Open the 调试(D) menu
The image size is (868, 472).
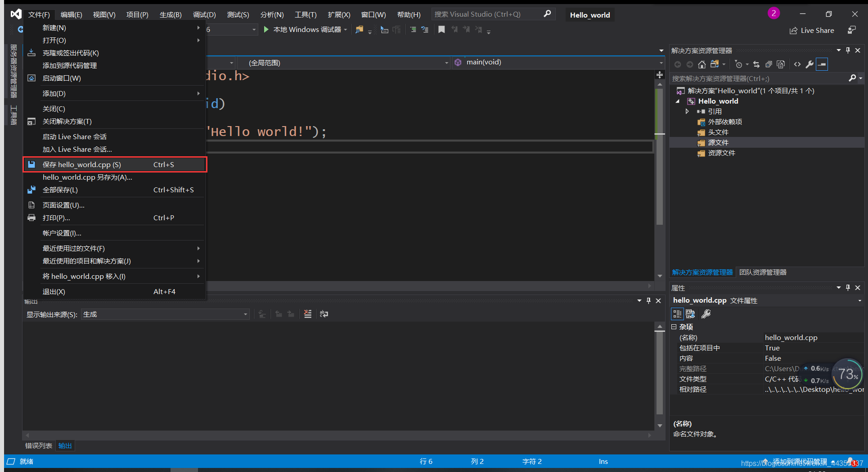click(x=204, y=14)
